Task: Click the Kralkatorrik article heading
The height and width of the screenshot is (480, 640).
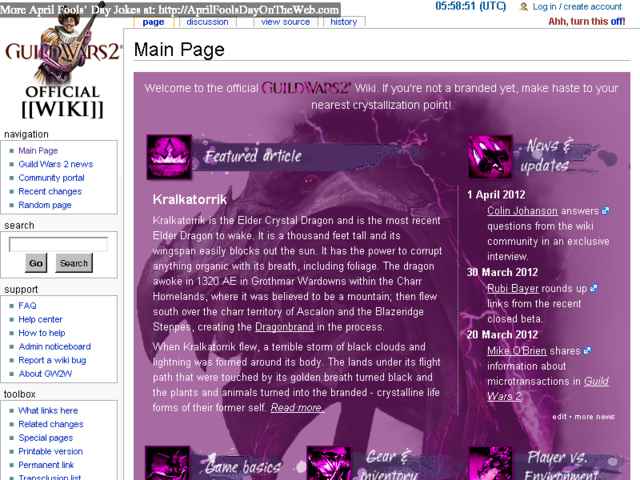Action: 189,199
